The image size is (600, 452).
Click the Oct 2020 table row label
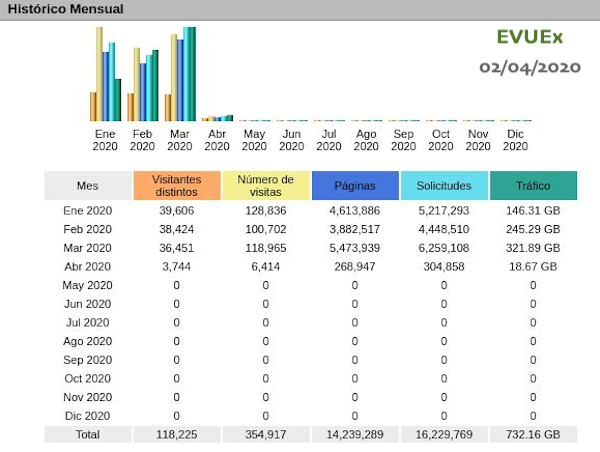click(88, 379)
